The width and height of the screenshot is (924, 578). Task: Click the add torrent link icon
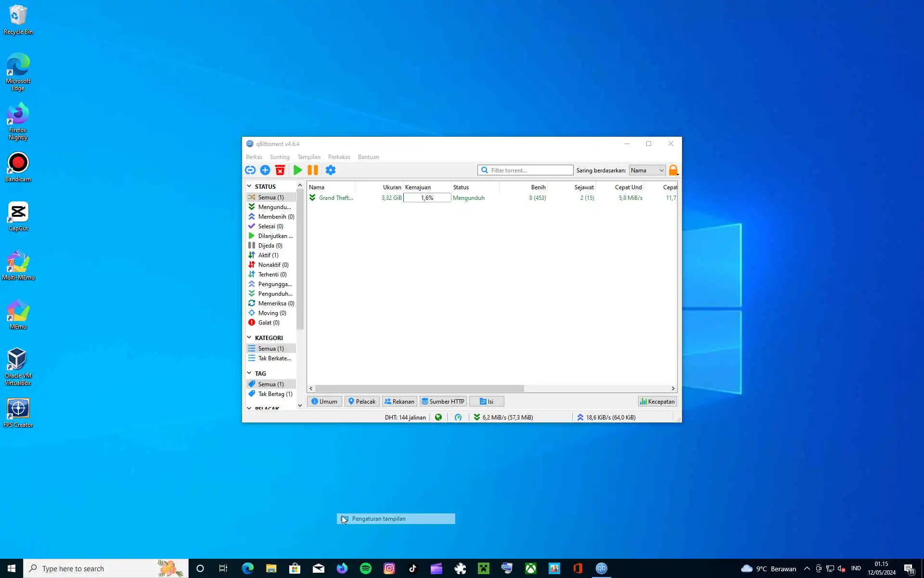[250, 170]
